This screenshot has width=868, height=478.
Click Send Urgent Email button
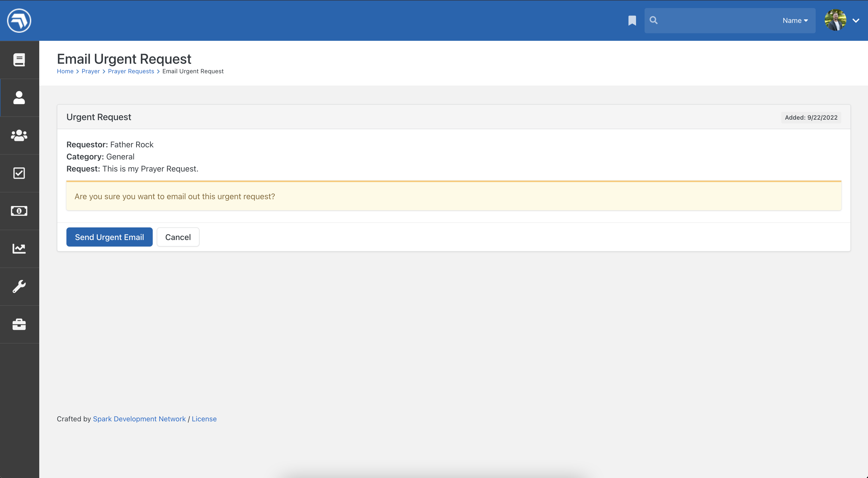[x=109, y=237]
